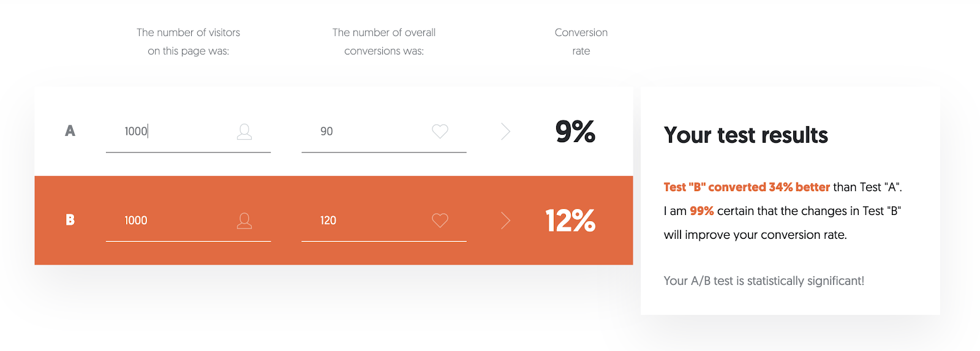Click the 9% conversion rate result

click(x=575, y=131)
